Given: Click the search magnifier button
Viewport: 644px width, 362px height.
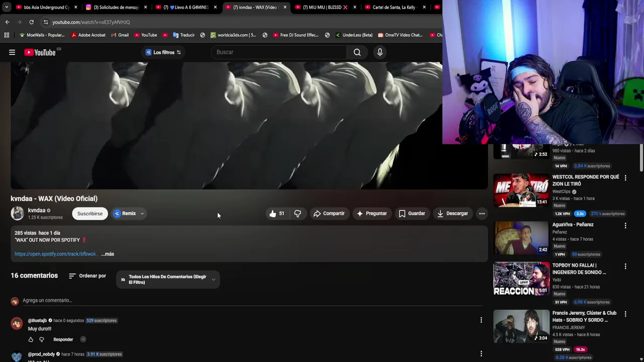Looking at the screenshot, I should [x=357, y=52].
